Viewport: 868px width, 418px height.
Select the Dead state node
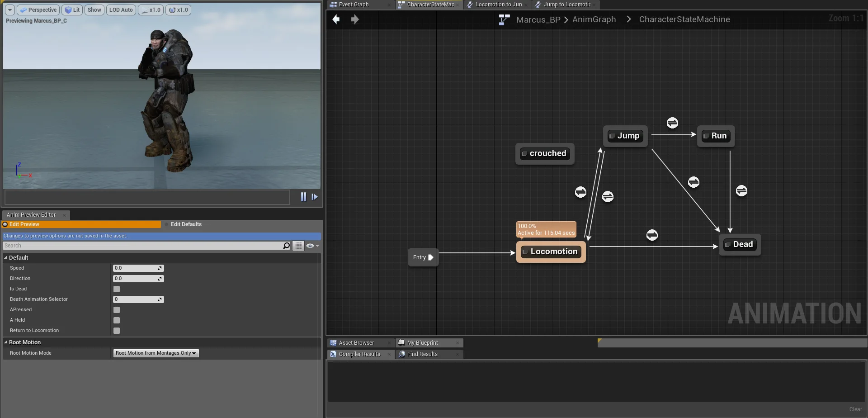click(x=740, y=244)
